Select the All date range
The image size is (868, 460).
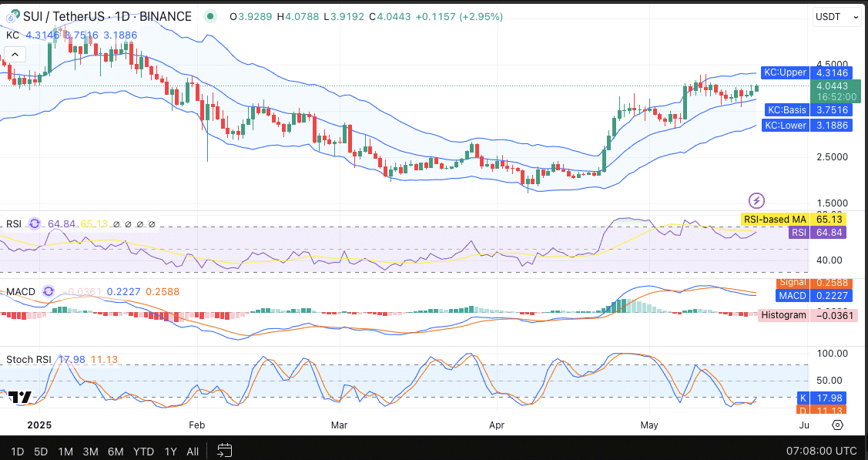193,452
